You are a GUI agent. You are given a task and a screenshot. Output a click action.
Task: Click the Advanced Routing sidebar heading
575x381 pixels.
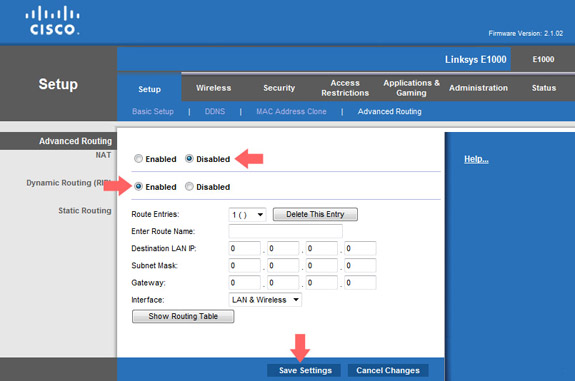pyautogui.click(x=76, y=141)
